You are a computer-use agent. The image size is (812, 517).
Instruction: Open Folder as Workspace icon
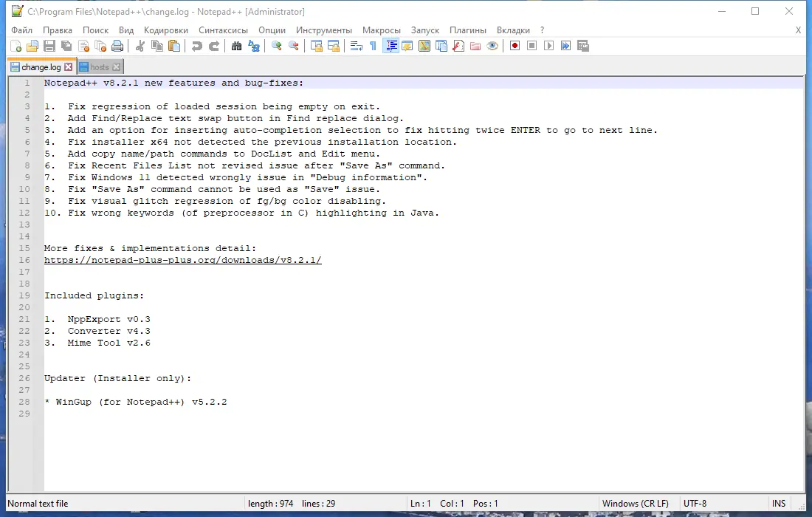click(475, 46)
